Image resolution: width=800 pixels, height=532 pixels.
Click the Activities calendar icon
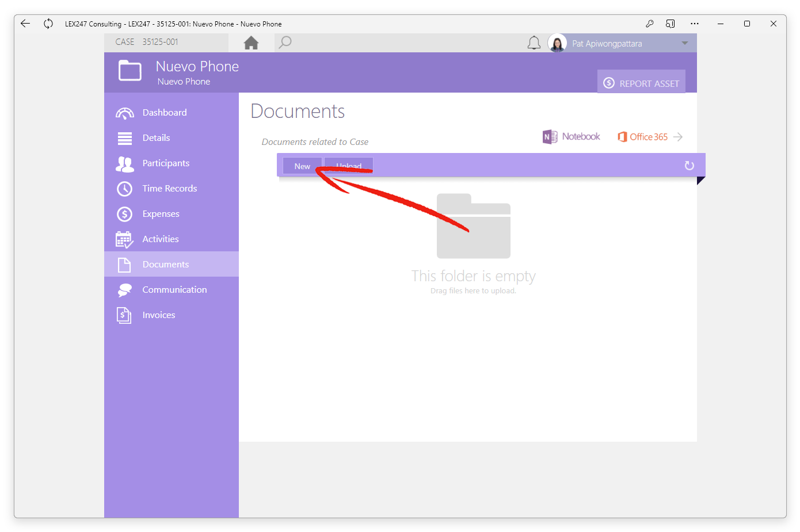pos(124,240)
